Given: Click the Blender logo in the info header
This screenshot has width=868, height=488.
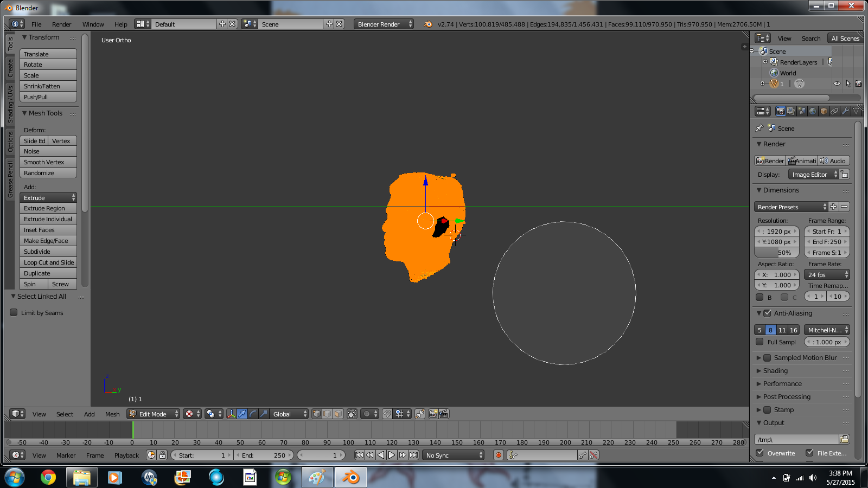Looking at the screenshot, I should coord(428,24).
